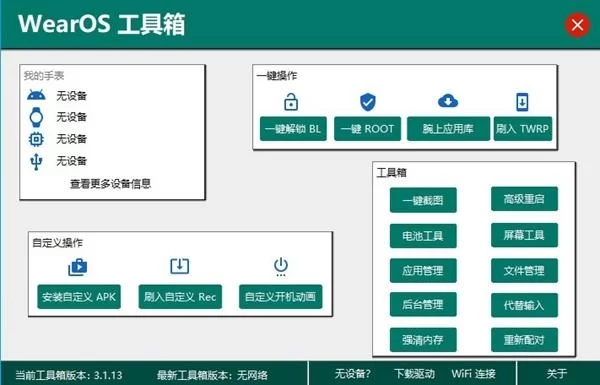Open WiFi 连接 from the status bar

point(474,374)
